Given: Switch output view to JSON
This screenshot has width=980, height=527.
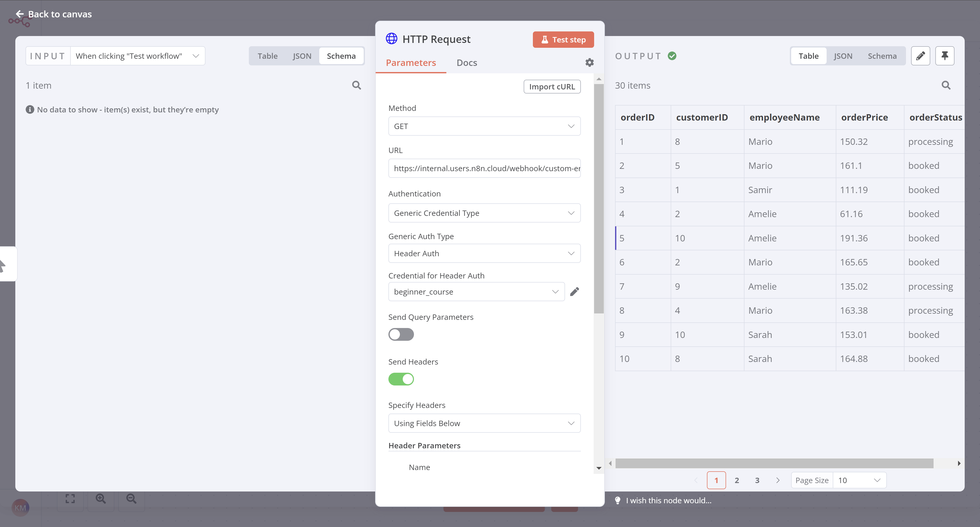Looking at the screenshot, I should [843, 56].
